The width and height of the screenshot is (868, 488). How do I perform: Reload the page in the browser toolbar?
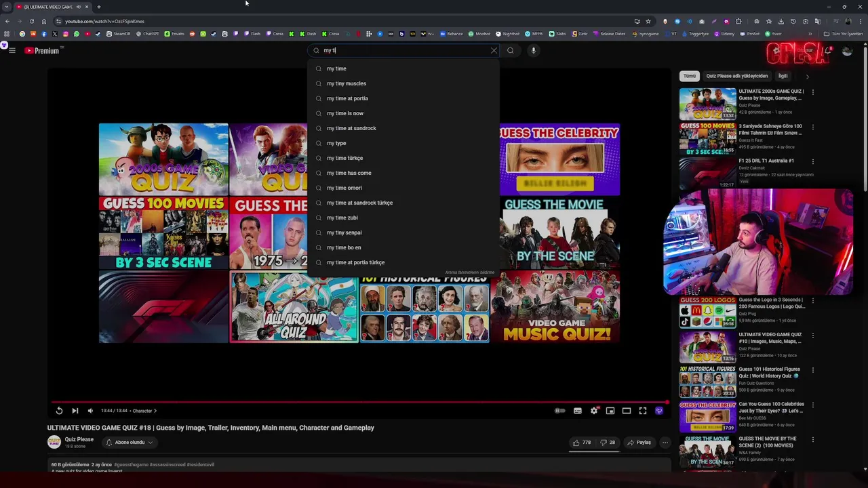pyautogui.click(x=31, y=21)
